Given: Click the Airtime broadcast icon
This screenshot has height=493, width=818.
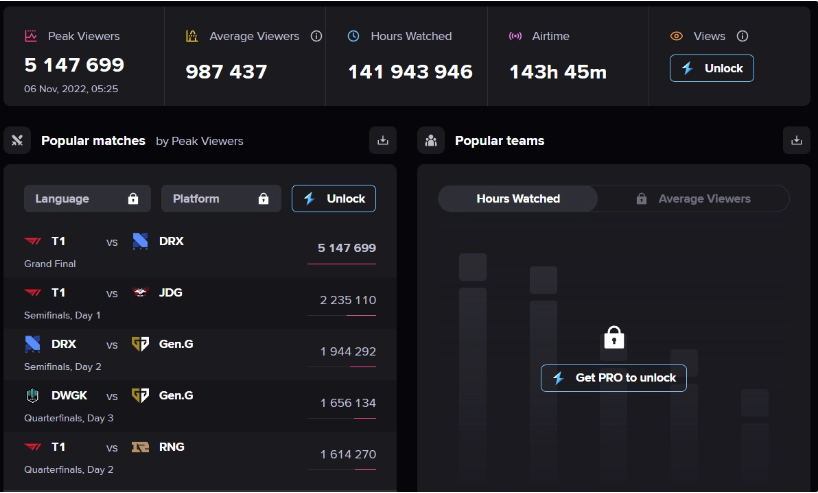Looking at the screenshot, I should click(x=515, y=36).
